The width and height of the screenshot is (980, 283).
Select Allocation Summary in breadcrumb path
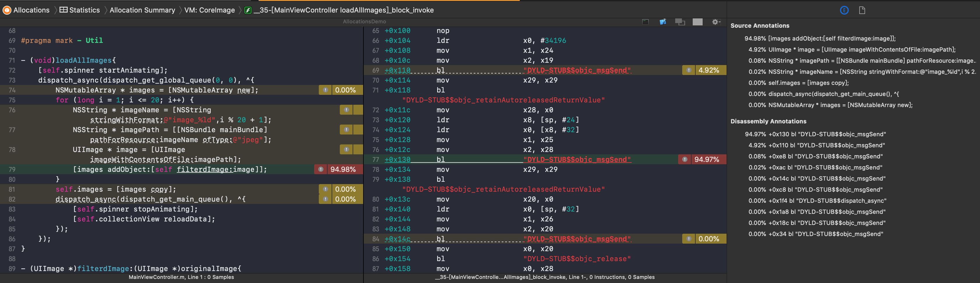(x=142, y=10)
